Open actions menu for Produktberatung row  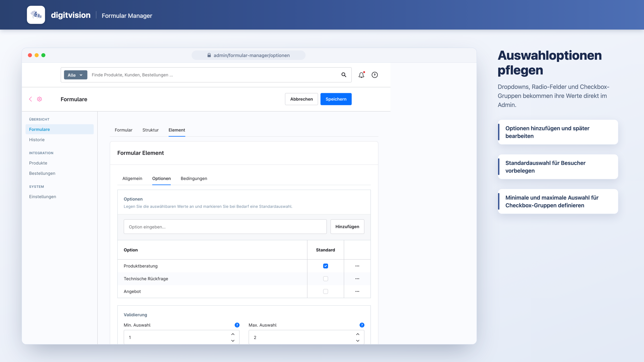[357, 266]
